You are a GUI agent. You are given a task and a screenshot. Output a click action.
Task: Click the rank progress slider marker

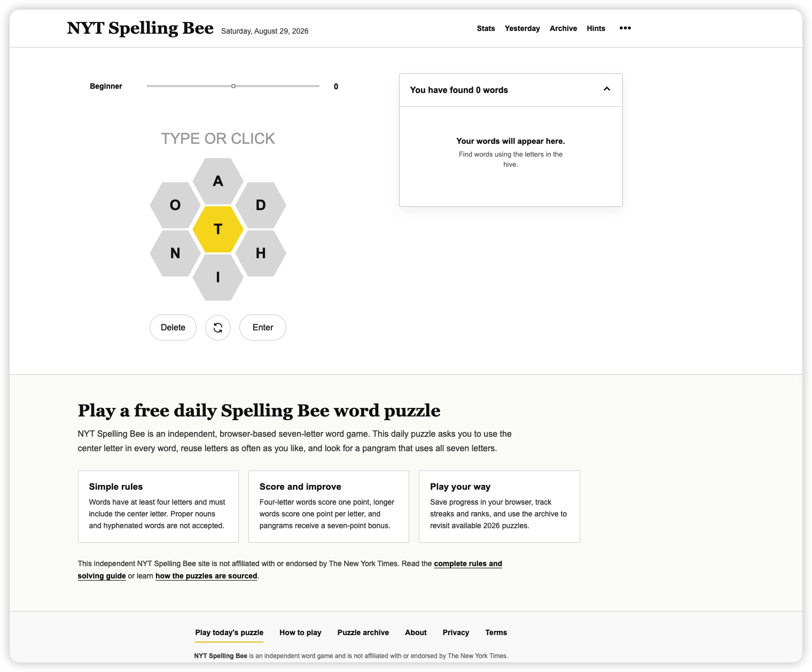(233, 86)
